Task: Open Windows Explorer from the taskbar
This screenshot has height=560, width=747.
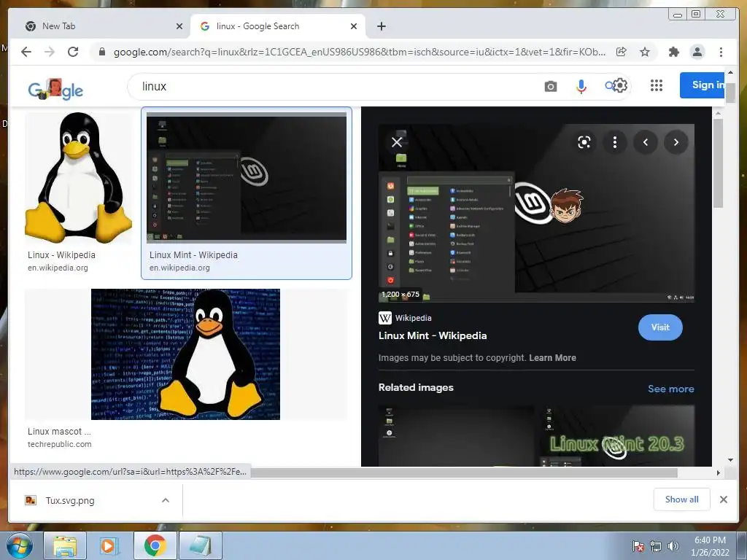Action: tap(65, 545)
